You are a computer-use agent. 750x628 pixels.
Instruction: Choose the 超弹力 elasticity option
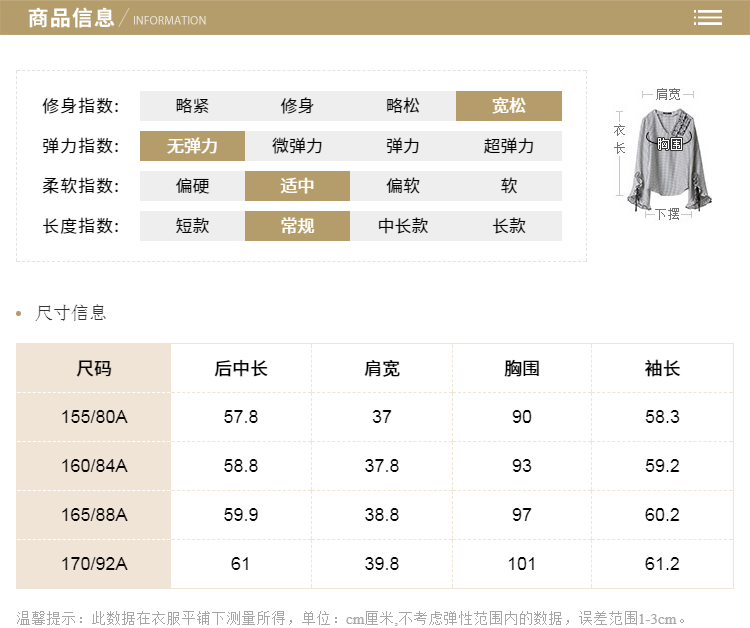[x=508, y=146]
